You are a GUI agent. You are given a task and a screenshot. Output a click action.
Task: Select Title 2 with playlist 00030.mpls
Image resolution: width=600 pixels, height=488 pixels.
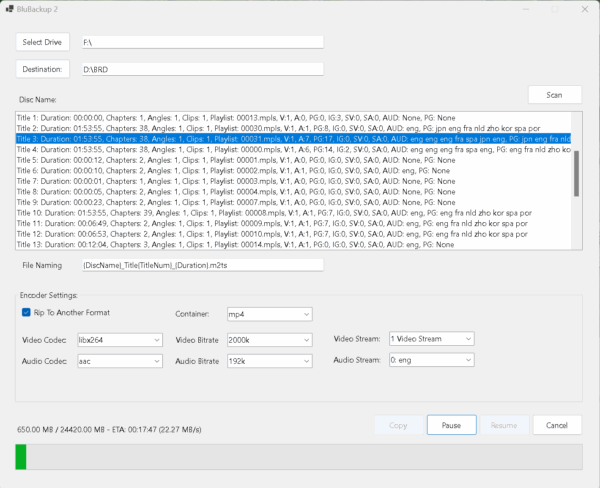point(293,128)
